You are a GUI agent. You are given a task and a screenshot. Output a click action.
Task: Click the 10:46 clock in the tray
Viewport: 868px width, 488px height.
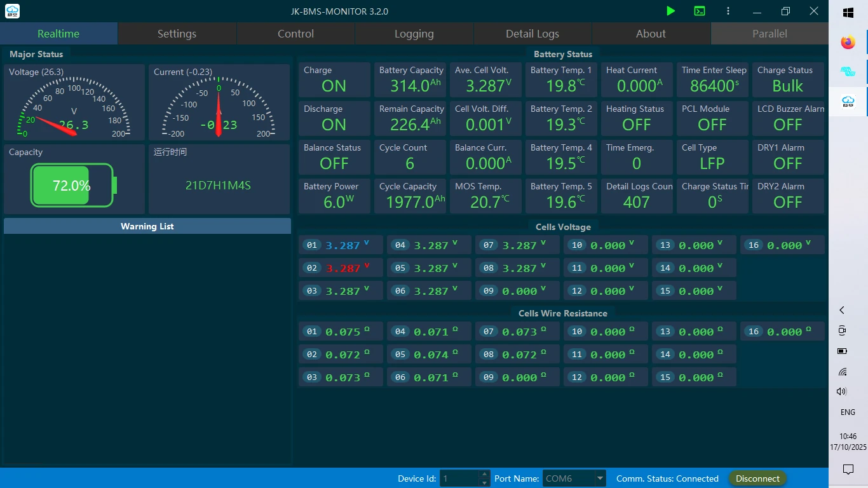point(848,437)
